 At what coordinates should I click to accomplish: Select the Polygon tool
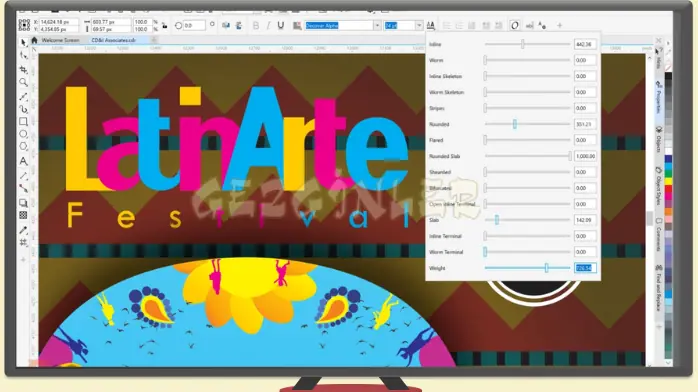click(x=24, y=146)
